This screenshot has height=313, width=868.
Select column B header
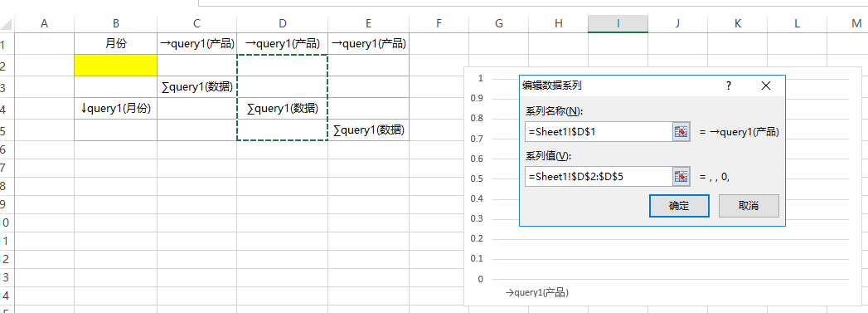coord(116,23)
